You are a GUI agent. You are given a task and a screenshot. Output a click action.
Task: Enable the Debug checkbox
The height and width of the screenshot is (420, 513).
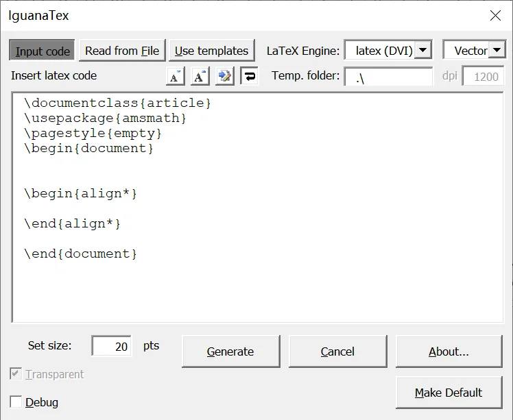(16, 402)
